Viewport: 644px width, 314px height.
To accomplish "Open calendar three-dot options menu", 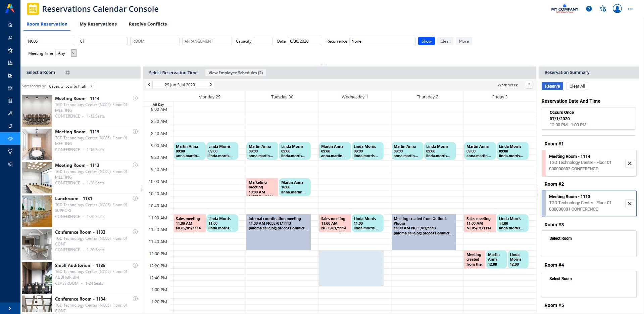I will tap(529, 85).
